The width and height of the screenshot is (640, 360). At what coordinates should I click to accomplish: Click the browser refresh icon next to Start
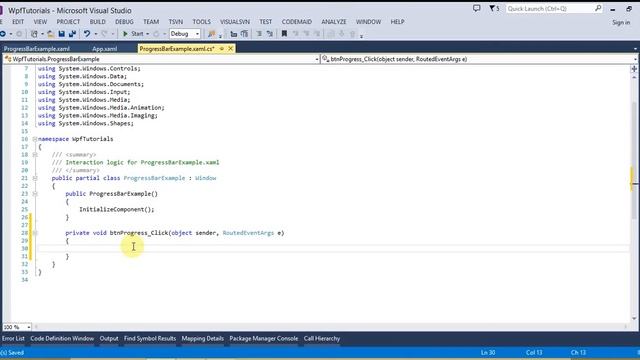click(x=156, y=34)
